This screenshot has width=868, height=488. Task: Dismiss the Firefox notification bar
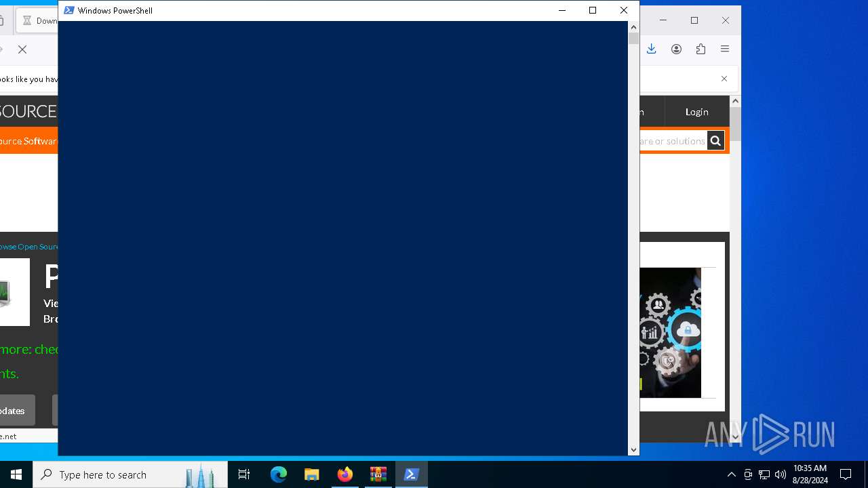tap(724, 79)
